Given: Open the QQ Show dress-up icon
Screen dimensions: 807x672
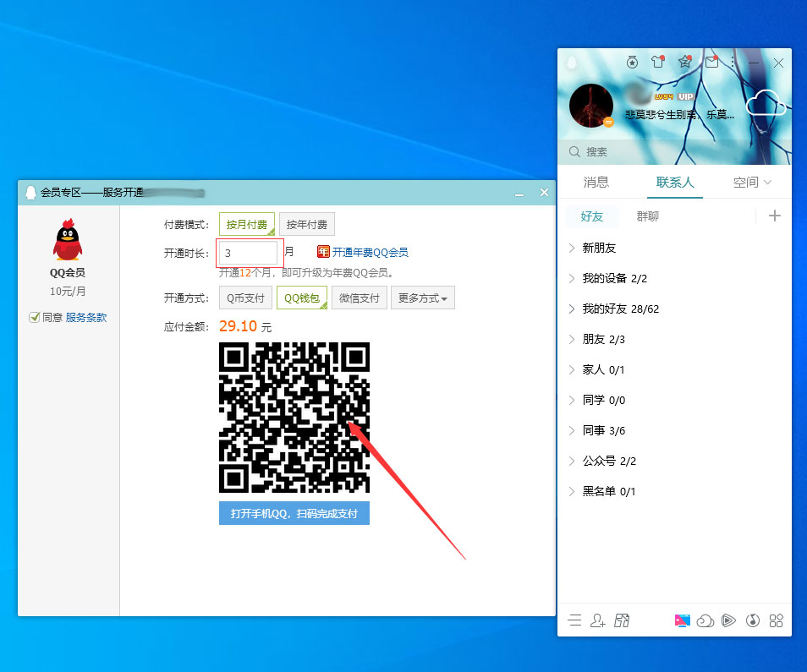Looking at the screenshot, I should click(x=659, y=62).
